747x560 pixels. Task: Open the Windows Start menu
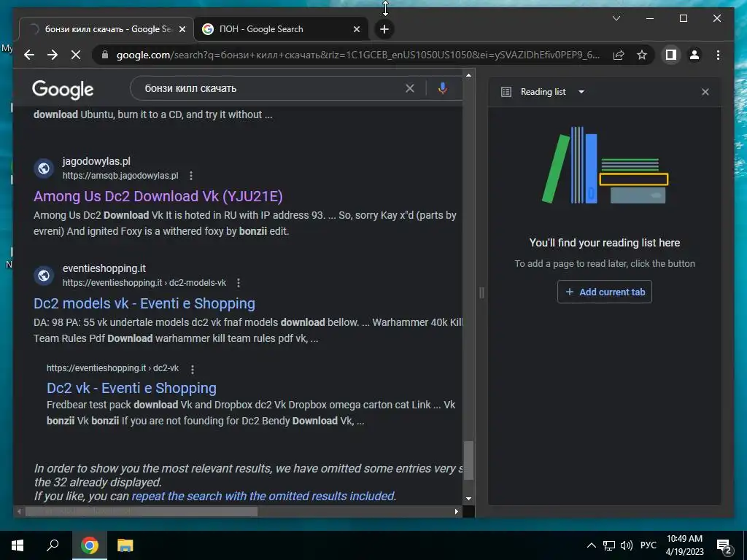pyautogui.click(x=18, y=545)
